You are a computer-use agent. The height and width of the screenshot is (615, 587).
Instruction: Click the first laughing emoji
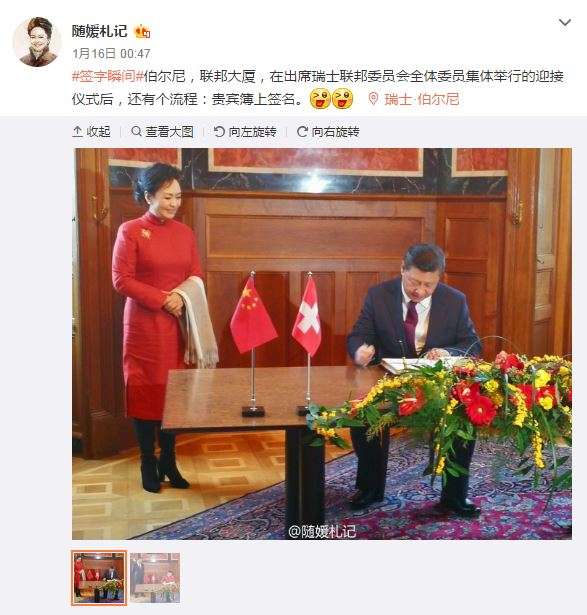click(x=320, y=98)
